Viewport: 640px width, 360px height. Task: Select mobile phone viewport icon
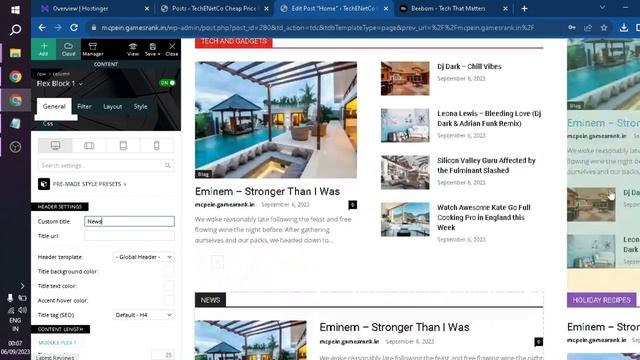point(157,146)
